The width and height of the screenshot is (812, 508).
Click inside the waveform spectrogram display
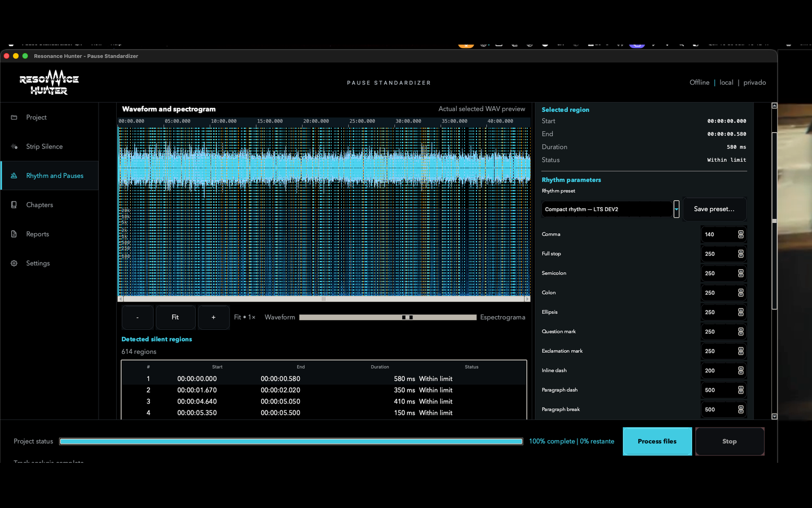point(324,211)
